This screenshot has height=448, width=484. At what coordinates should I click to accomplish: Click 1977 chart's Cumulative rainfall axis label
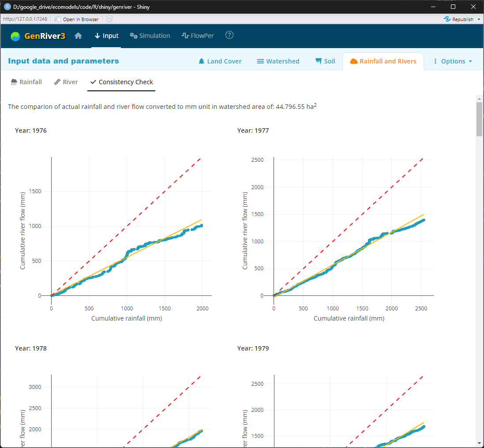pos(349,318)
